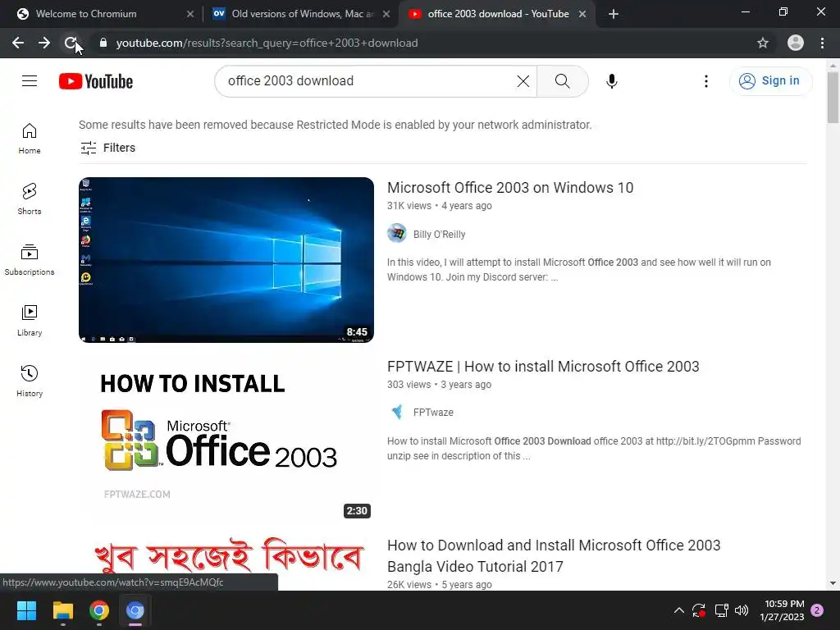Expand the Filters options
The image size is (840, 630).
coord(107,148)
